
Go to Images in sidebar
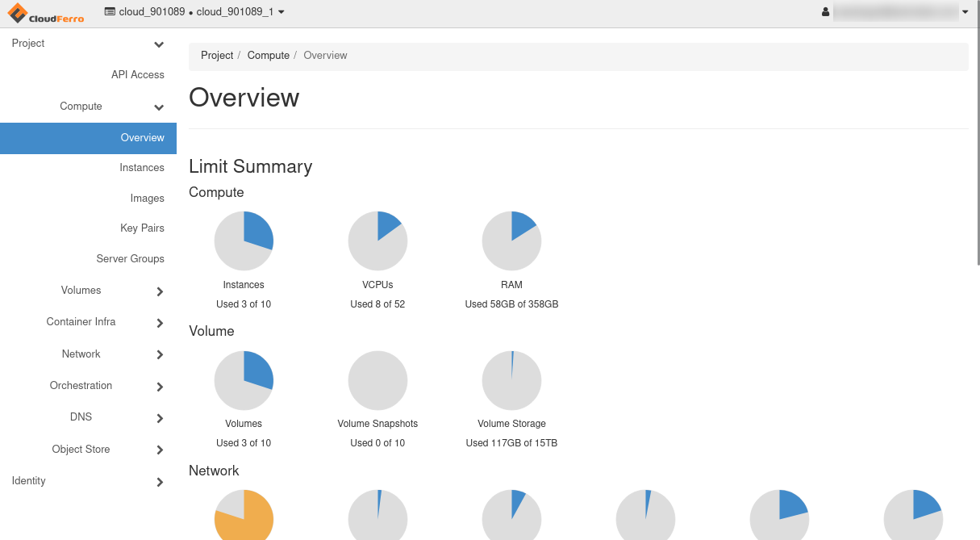(x=147, y=199)
